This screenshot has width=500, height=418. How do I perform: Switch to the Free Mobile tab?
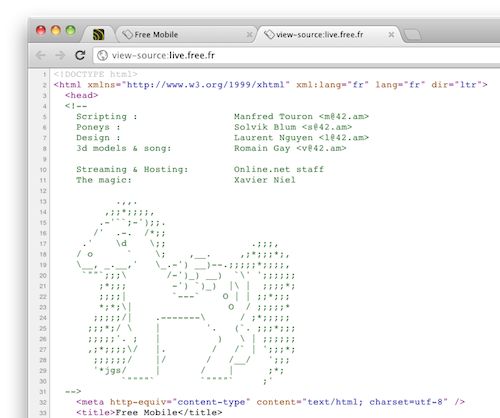point(187,34)
